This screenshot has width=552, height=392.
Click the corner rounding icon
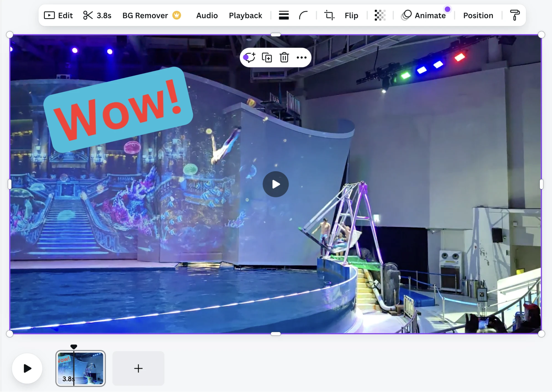[x=303, y=15]
